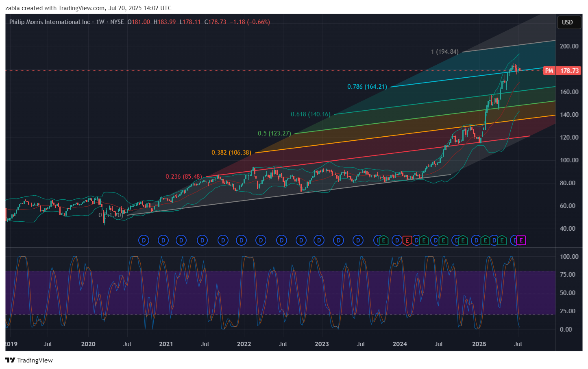This screenshot has height=369, width=588.
Task: Open the dividend marker near September 2022
Action: click(301, 240)
